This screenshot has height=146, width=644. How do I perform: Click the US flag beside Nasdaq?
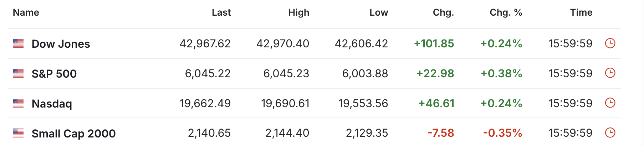[18, 103]
